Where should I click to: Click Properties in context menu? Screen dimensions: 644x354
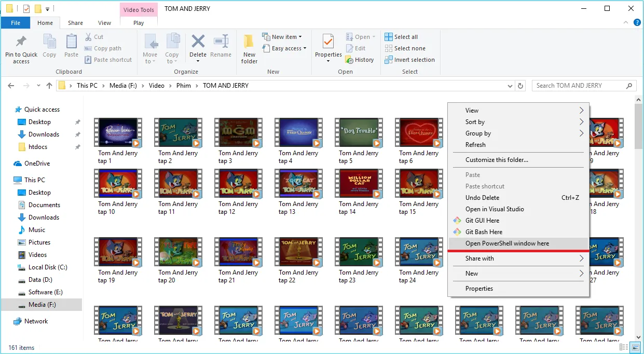click(x=518, y=289)
